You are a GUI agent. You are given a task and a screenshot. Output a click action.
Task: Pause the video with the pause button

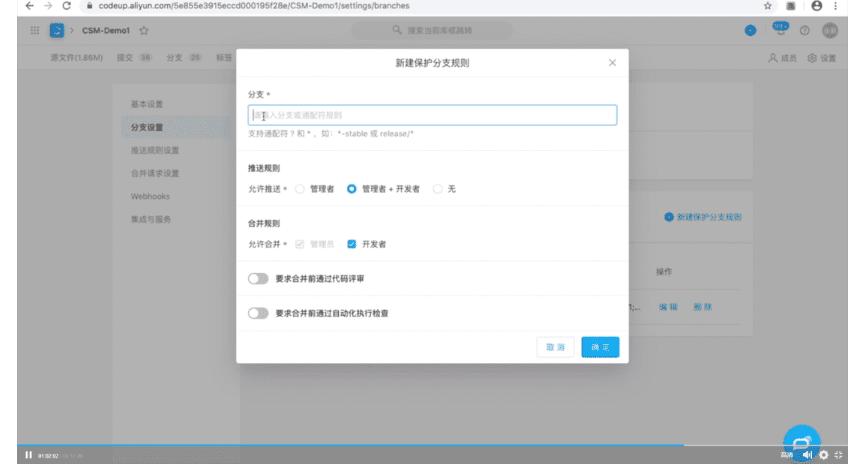28,455
